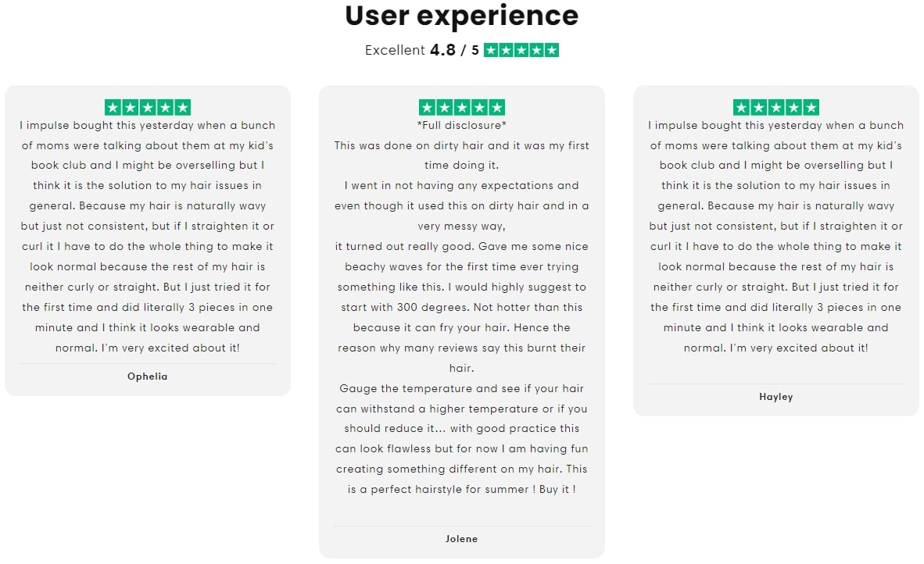Select Hayley's review card text
This screenshot has width=924, height=564.
click(776, 236)
